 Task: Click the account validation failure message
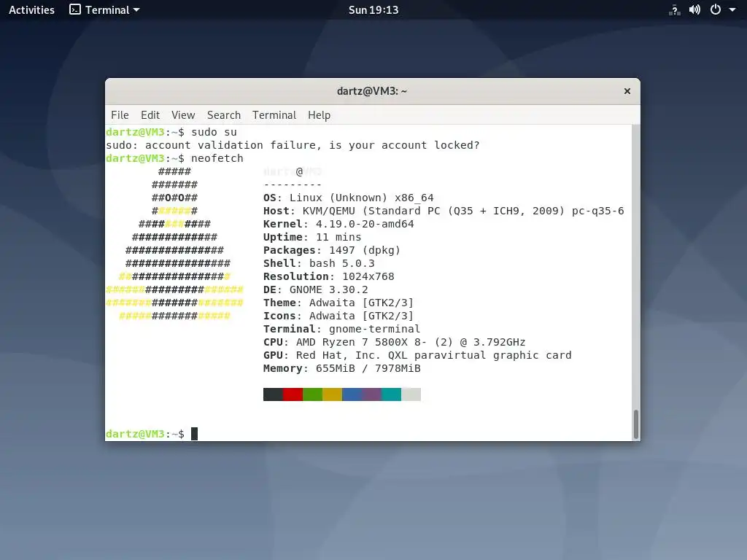click(x=293, y=145)
